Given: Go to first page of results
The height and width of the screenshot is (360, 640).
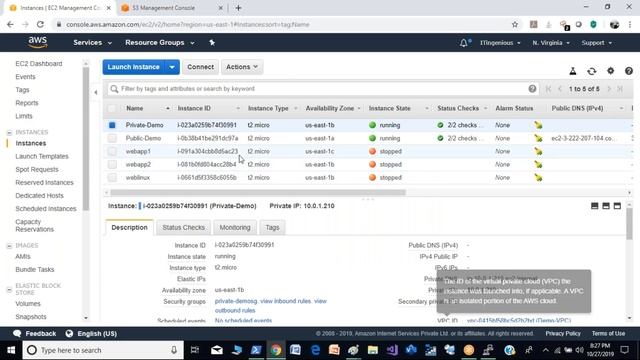Looking at the screenshot, I should (548, 89).
